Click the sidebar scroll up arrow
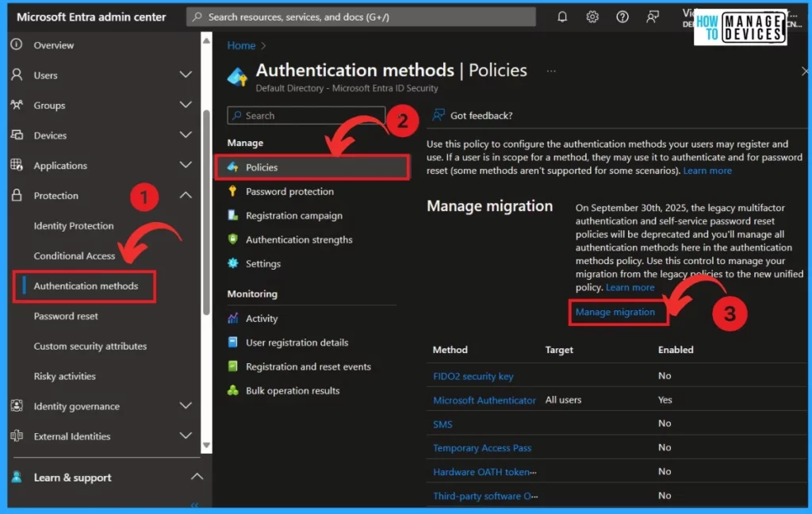 coord(206,40)
